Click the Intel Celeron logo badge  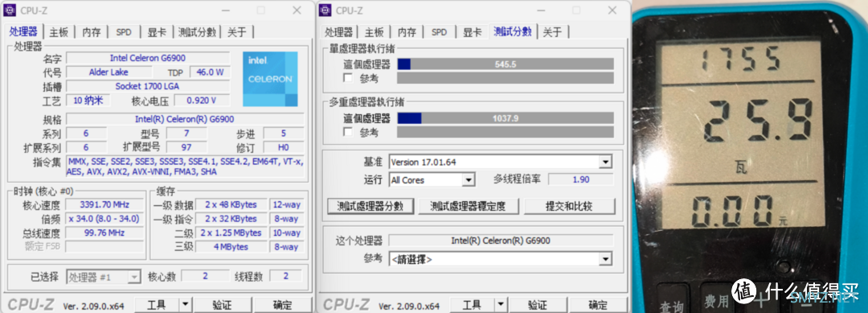(x=270, y=79)
